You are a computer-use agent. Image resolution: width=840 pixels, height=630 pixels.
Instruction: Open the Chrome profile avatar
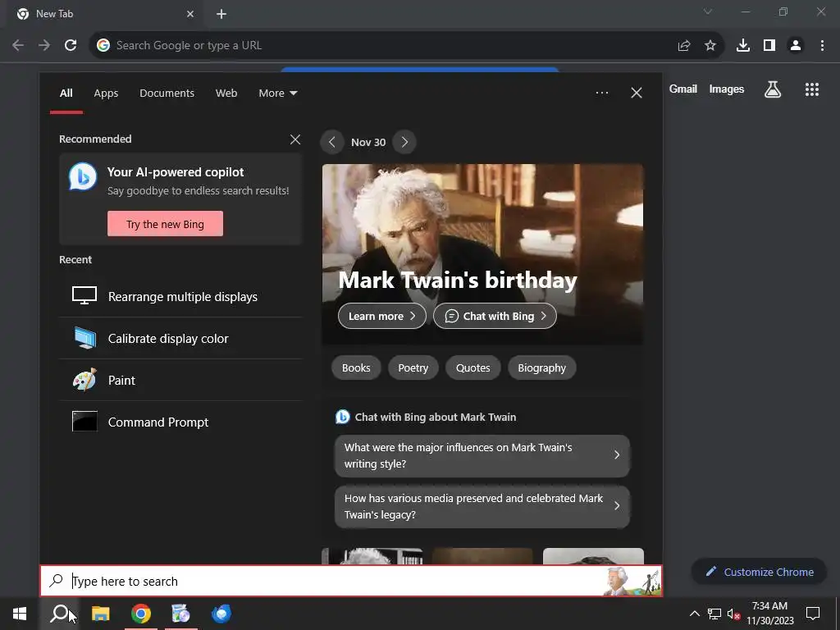point(796,46)
